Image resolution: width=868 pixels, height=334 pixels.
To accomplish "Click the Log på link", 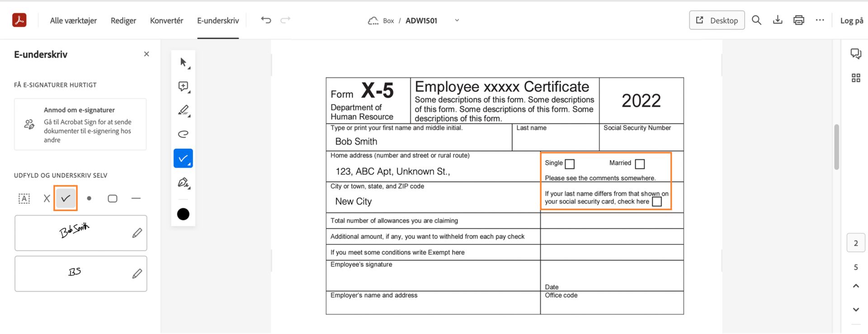I will point(852,20).
